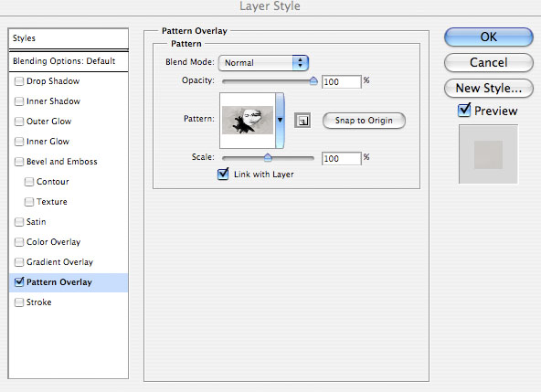
Task: Click the Opacity slider handle
Action: click(313, 81)
